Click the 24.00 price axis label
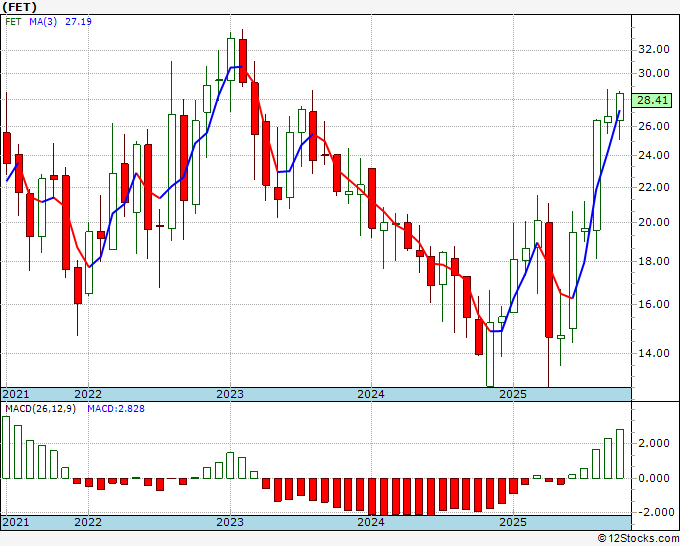 pyautogui.click(x=654, y=155)
